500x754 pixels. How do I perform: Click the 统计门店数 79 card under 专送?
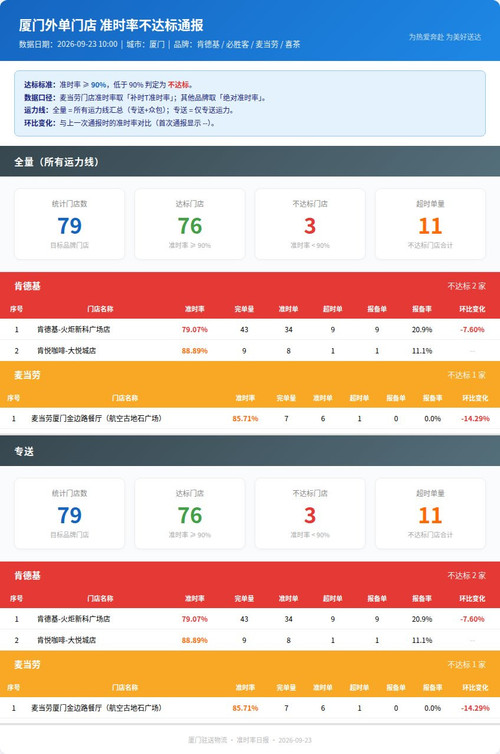[70, 514]
